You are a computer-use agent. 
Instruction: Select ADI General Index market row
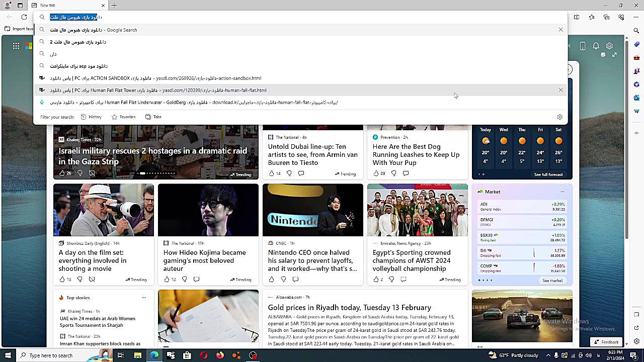click(x=522, y=207)
